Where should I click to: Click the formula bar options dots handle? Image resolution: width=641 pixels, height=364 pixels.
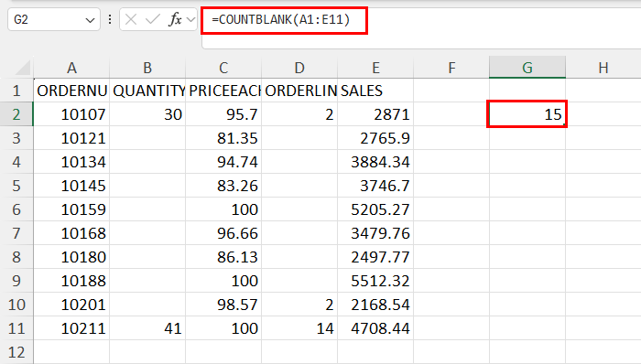(110, 19)
